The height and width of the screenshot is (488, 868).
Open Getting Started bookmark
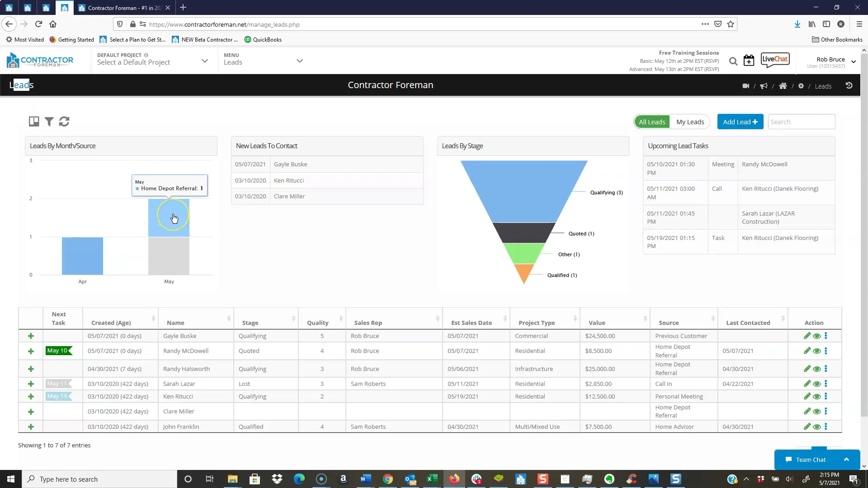(x=71, y=40)
